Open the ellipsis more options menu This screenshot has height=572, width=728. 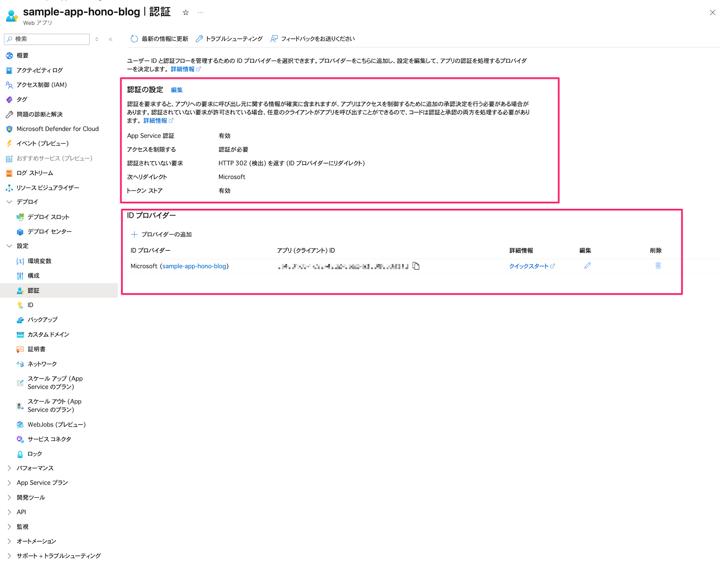coord(201,12)
